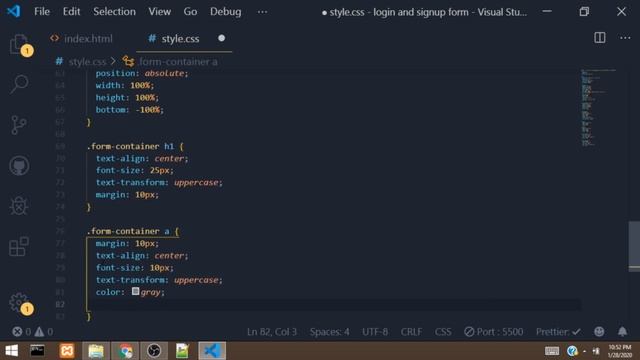This screenshot has height=360, width=640.
Task: Open the Debug view with bug icon
Action: [19, 206]
